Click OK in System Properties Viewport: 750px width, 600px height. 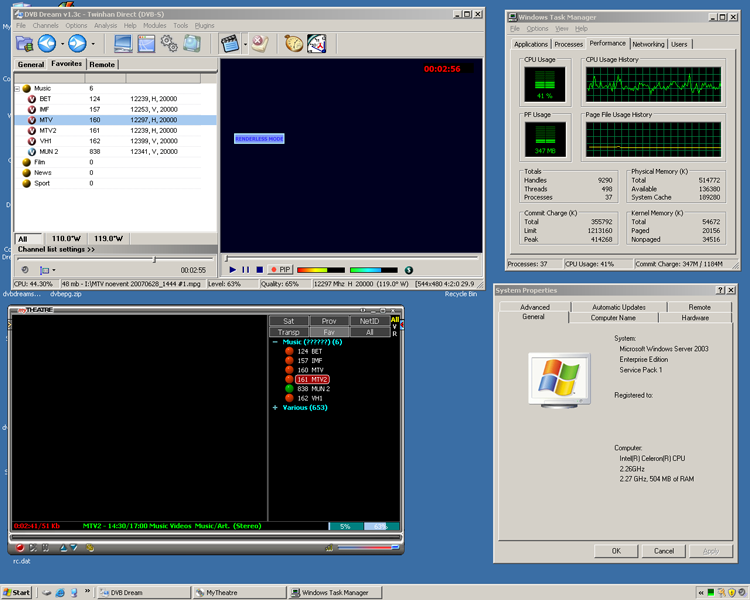click(x=616, y=551)
